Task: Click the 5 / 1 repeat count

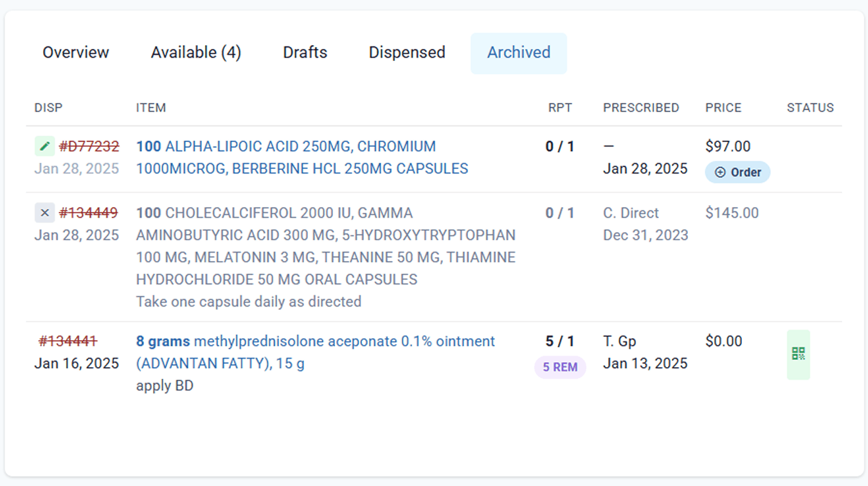Action: (x=560, y=341)
